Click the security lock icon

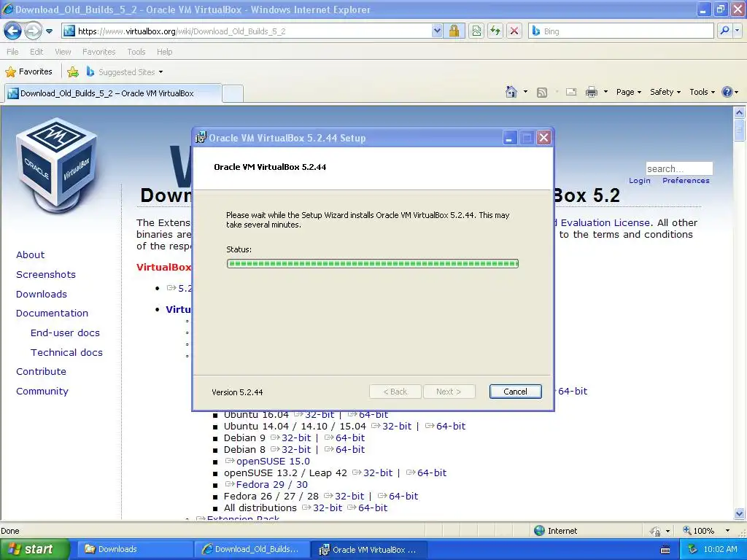coord(454,31)
